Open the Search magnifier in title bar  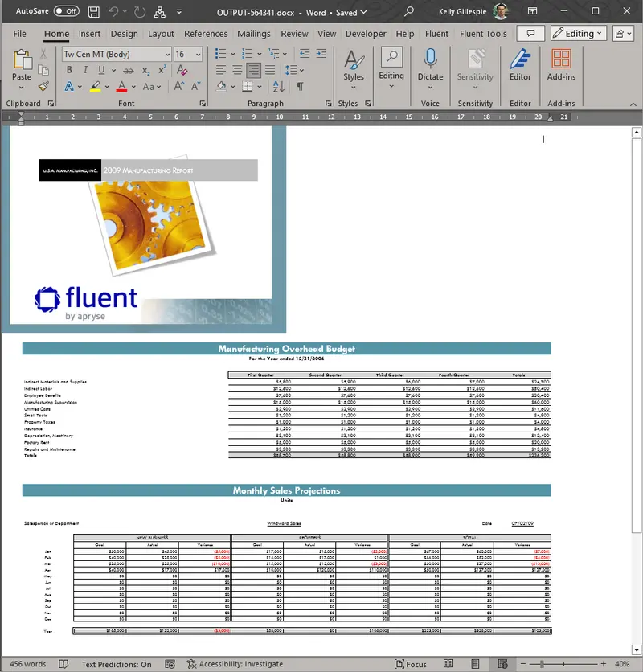[x=409, y=11]
